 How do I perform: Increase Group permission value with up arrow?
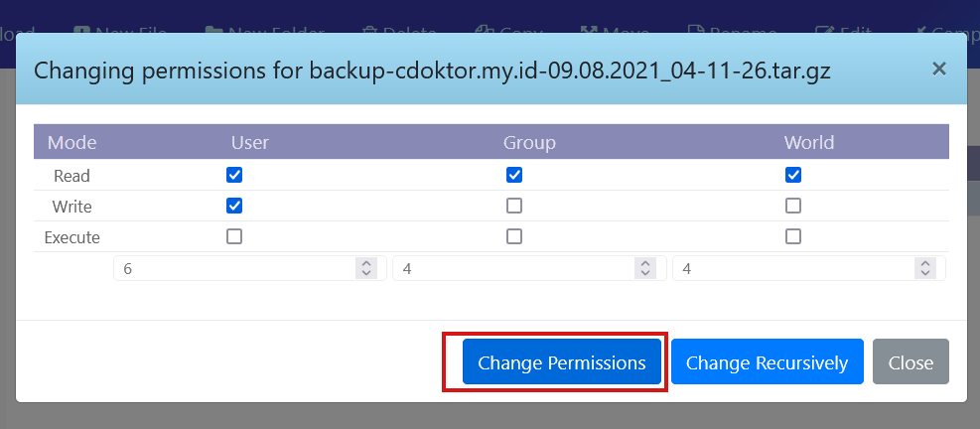click(x=646, y=264)
